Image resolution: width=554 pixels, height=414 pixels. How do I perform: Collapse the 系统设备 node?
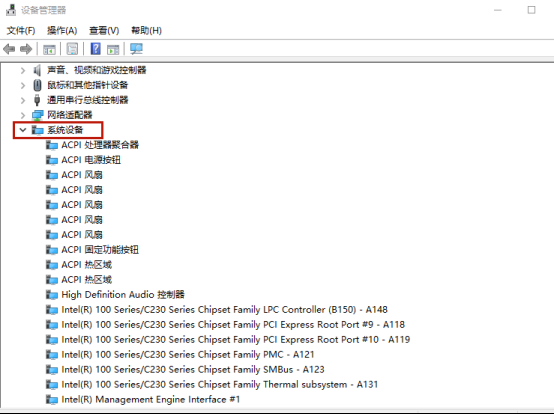click(x=23, y=130)
